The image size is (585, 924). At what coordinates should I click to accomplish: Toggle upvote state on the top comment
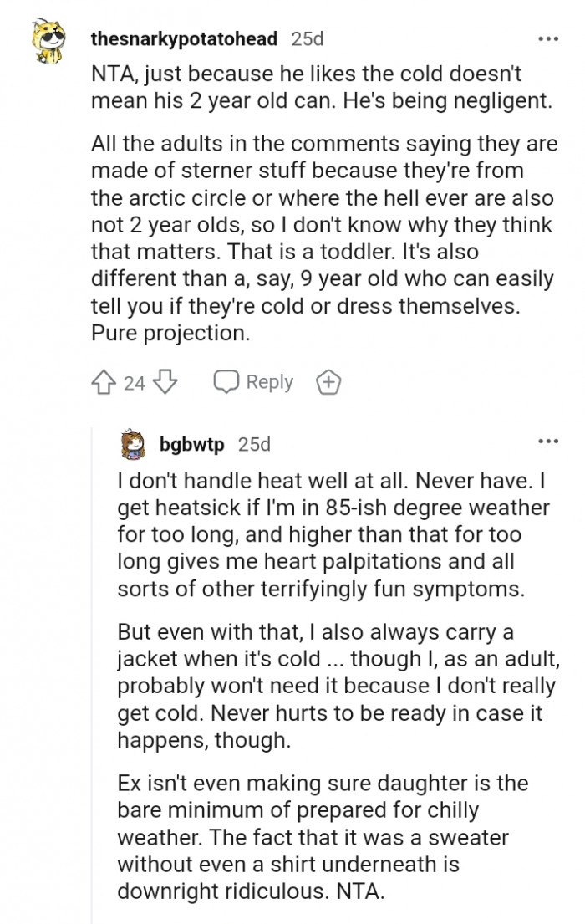pyautogui.click(x=102, y=382)
